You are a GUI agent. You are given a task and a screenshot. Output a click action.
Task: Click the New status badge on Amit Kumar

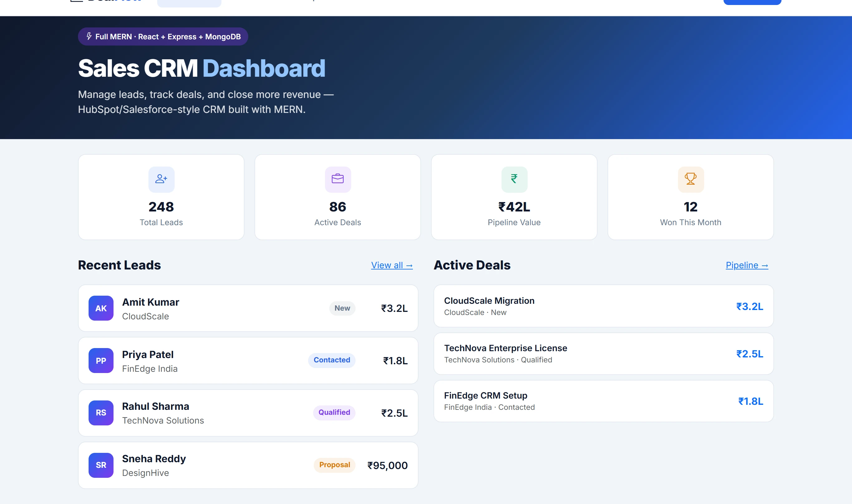coord(342,308)
